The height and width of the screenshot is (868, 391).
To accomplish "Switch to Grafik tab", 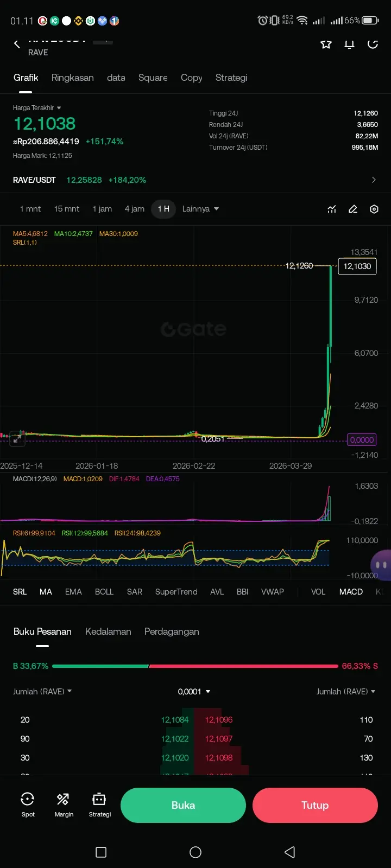I will click(26, 78).
